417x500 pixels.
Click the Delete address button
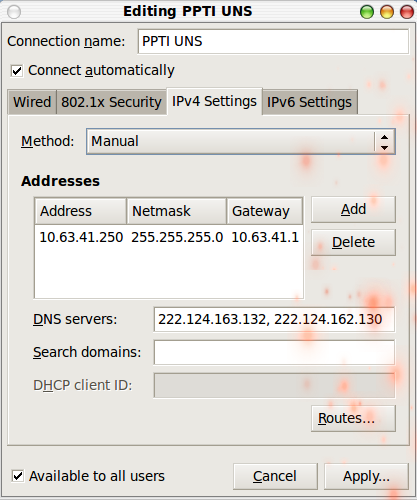pos(353,242)
